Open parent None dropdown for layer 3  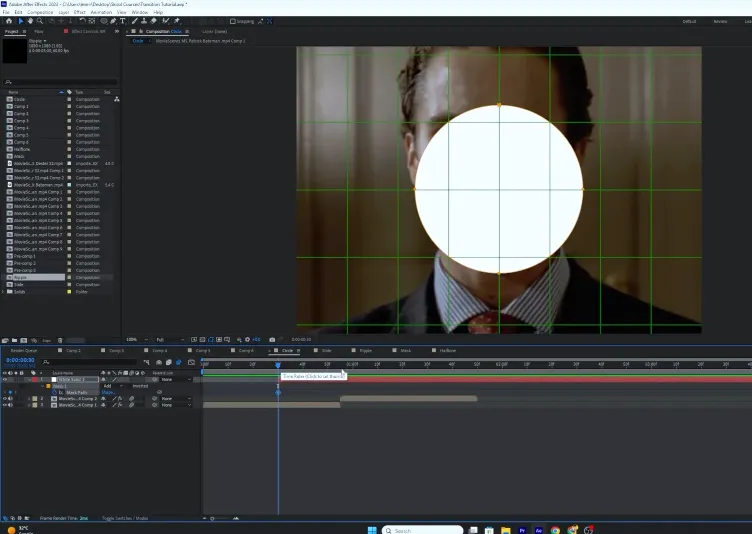pos(176,405)
